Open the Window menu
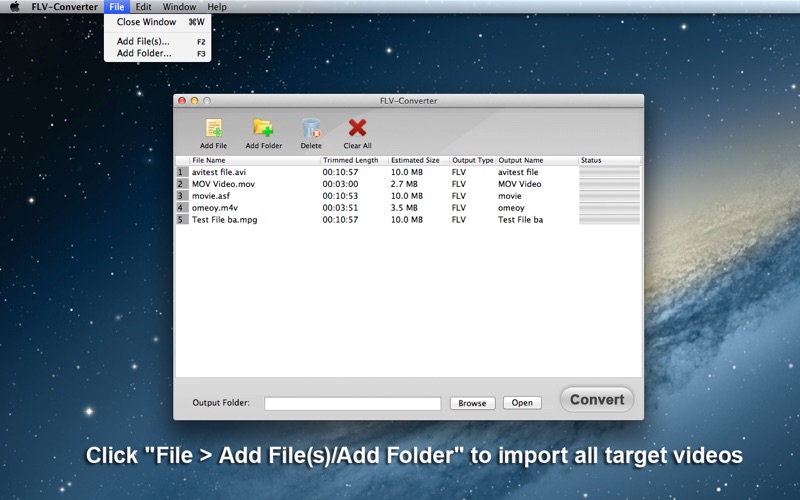 point(179,7)
